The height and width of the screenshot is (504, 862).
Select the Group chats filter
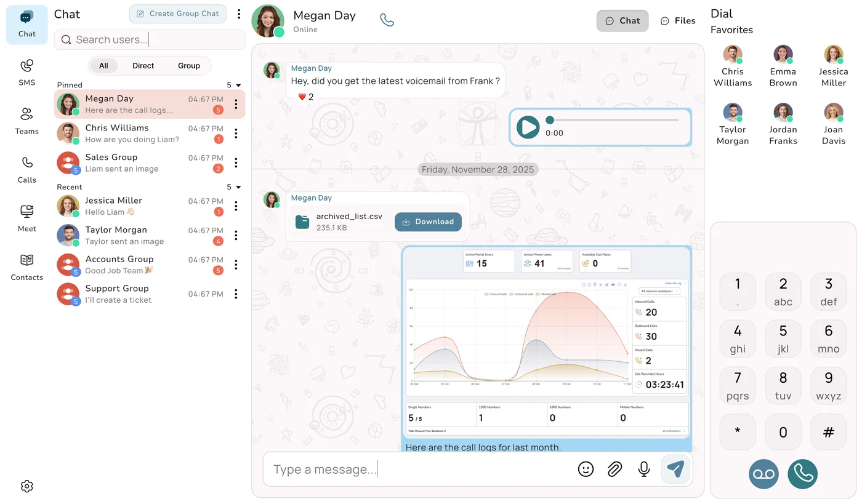(x=189, y=66)
